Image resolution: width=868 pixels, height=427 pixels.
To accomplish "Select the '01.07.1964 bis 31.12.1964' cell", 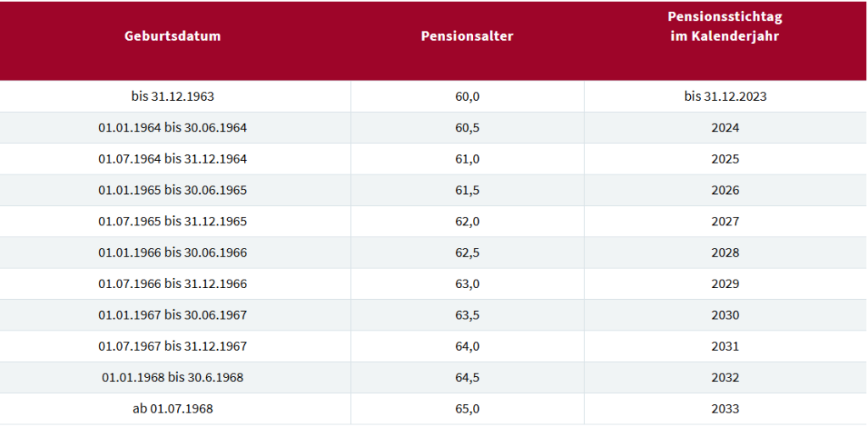I will 172,159.
